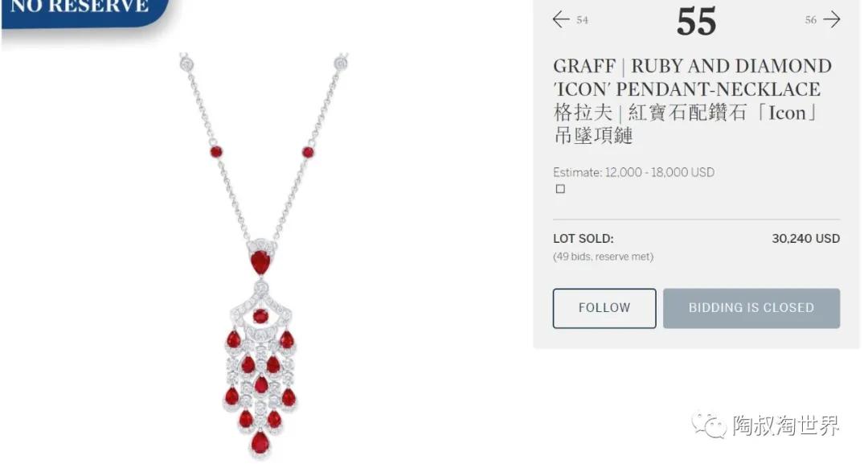
Task: Click the BIDDING IS CLOSED button
Action: click(x=751, y=308)
